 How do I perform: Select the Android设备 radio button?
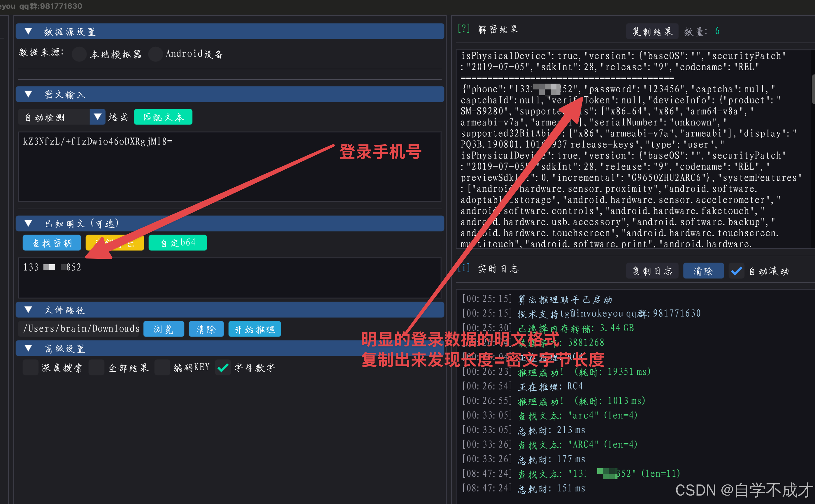tap(155, 54)
